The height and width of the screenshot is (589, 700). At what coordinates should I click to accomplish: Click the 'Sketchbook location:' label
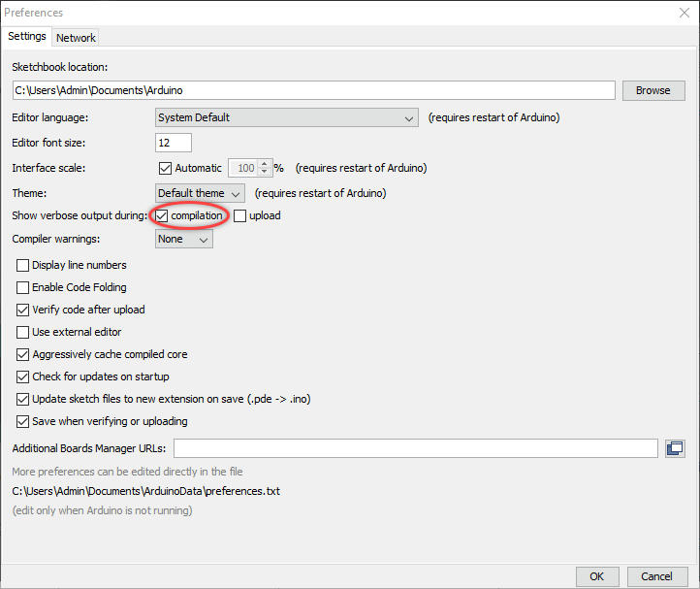pyautogui.click(x=60, y=67)
